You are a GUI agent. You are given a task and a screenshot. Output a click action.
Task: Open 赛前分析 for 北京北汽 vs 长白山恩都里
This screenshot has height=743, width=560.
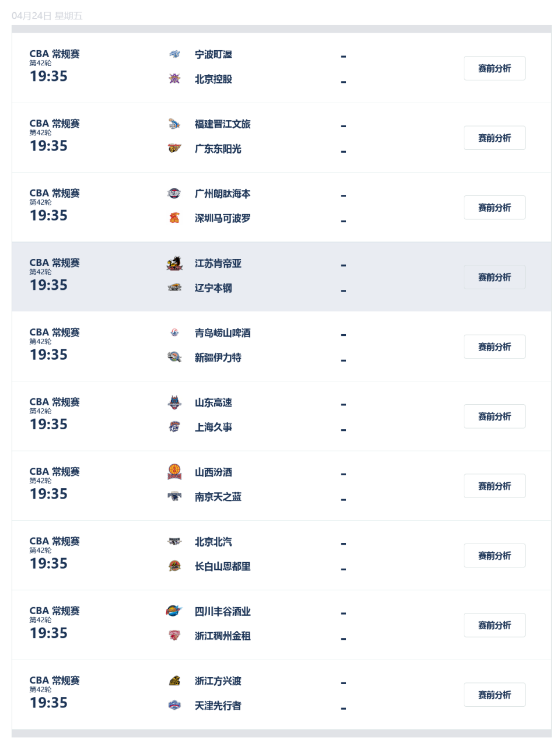click(494, 555)
